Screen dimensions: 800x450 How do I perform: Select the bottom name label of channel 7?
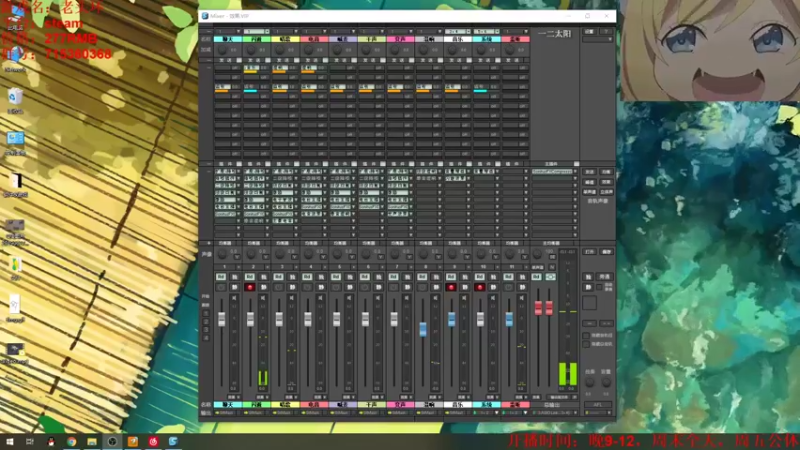[x=400, y=405]
